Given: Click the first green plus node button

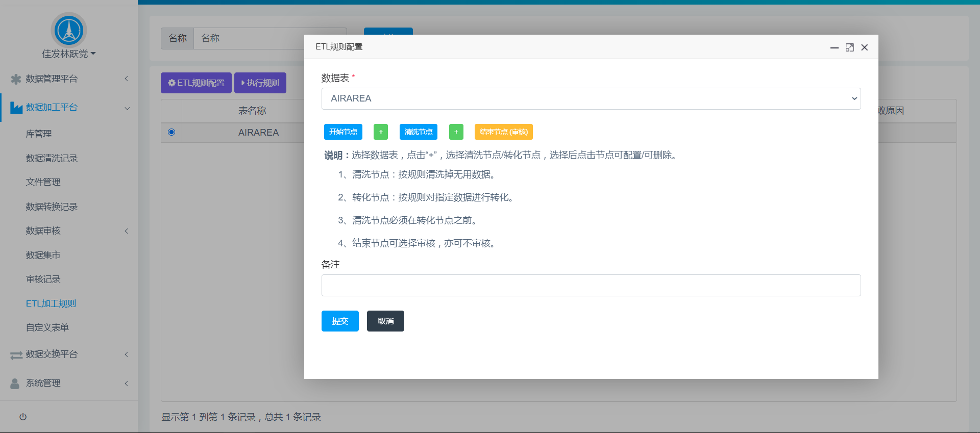Looking at the screenshot, I should tap(380, 132).
